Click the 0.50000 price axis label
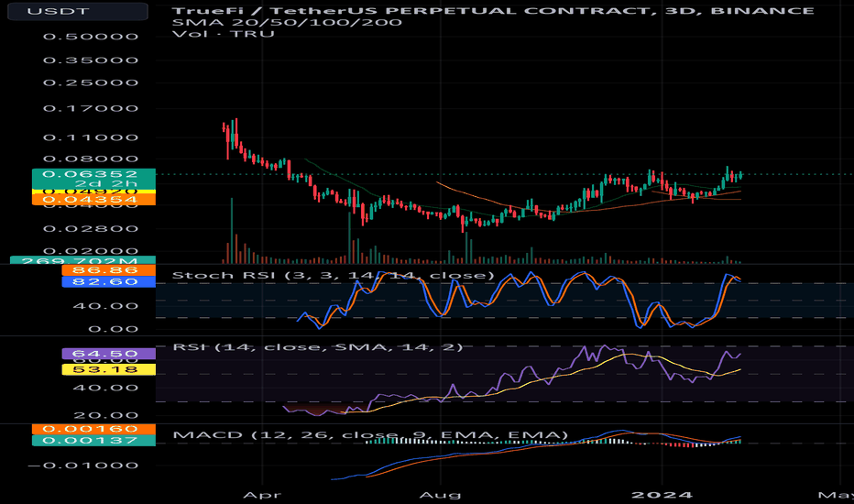 click(91, 37)
